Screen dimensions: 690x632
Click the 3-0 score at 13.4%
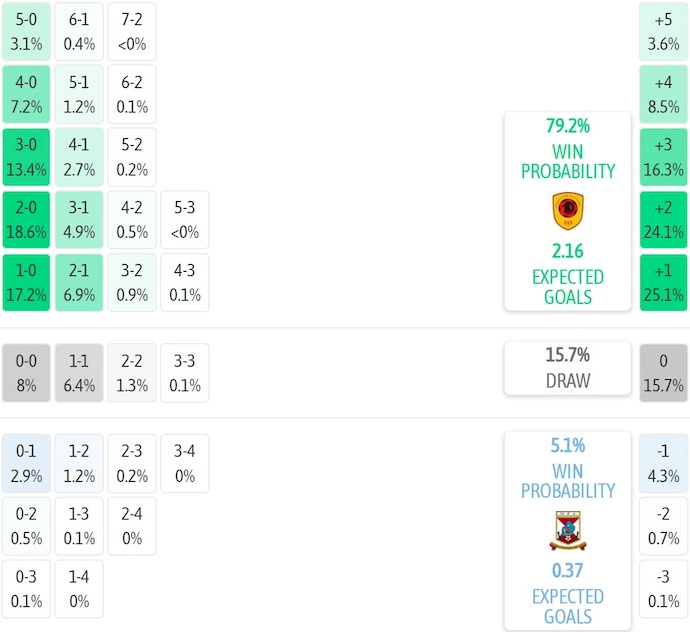(26, 157)
